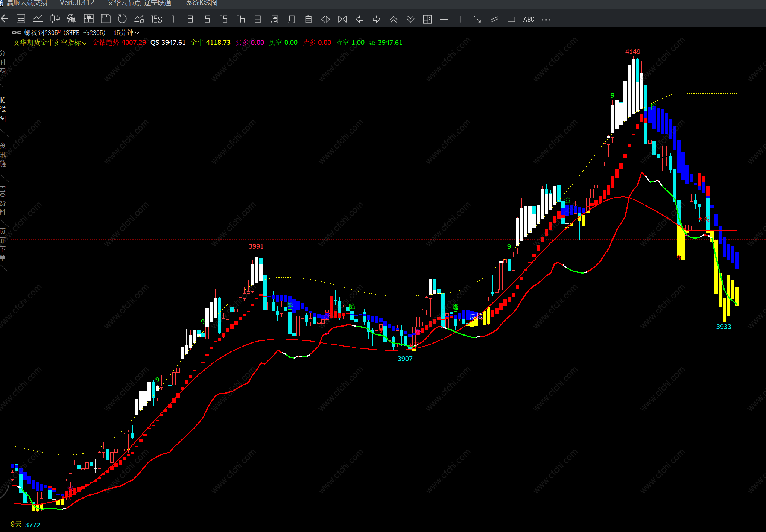Toggle the contract link chain icon
The width and height of the screenshot is (766, 532).
(17, 33)
